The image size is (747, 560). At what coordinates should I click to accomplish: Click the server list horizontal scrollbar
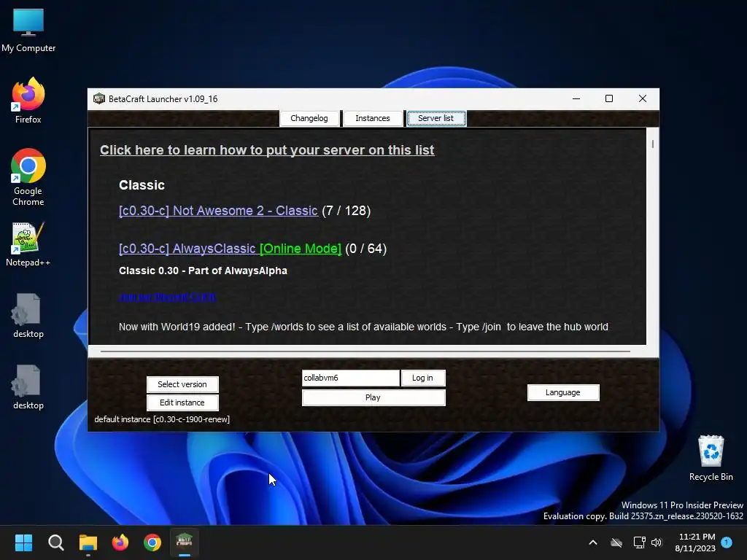pyautogui.click(x=365, y=351)
